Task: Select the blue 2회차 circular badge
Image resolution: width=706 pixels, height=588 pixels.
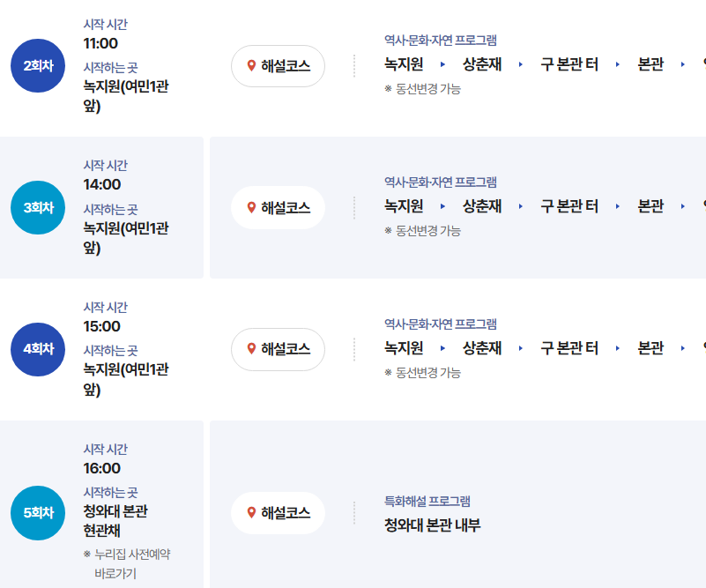Action: (x=37, y=65)
